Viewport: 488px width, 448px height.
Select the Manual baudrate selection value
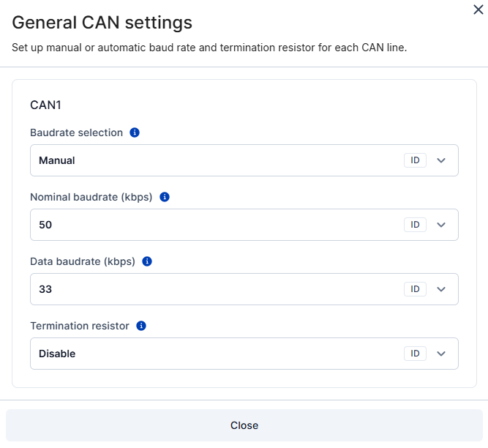click(x=57, y=160)
